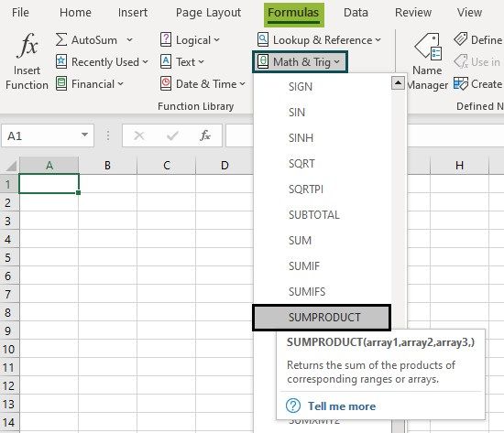Viewport: 504px width, 433px height.
Task: Click the menu scroll up arrow
Action: [x=398, y=83]
